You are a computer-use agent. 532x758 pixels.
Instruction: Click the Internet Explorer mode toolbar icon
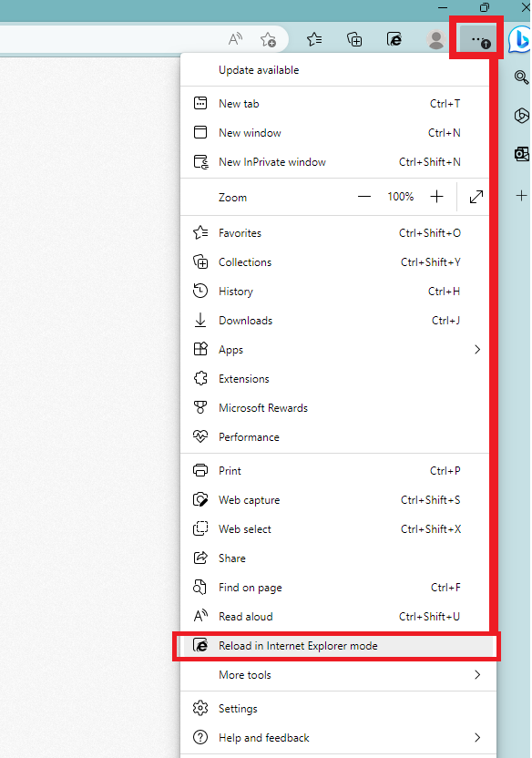(394, 39)
